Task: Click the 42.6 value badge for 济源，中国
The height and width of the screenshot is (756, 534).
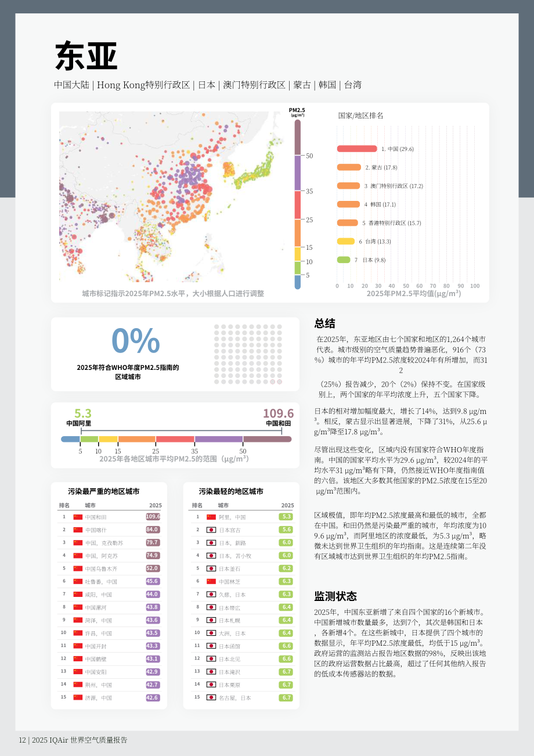Action: pos(153,697)
